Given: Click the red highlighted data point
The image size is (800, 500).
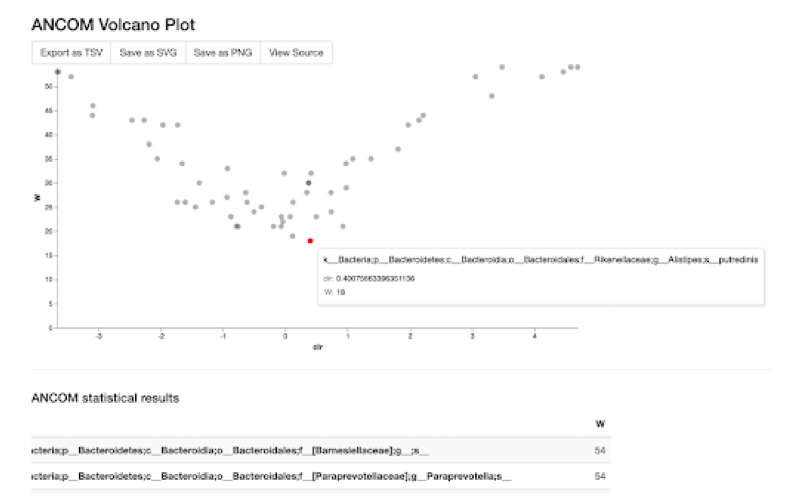Looking at the screenshot, I should tap(310, 240).
